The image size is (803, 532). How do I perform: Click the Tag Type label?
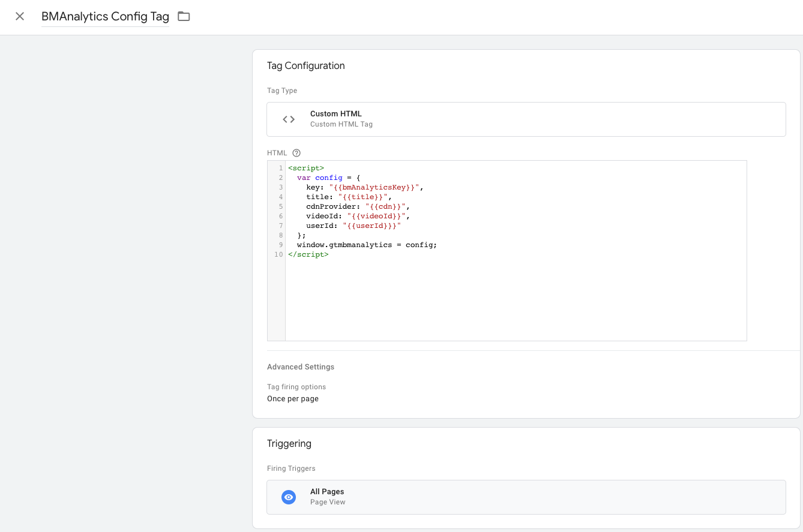282,91
